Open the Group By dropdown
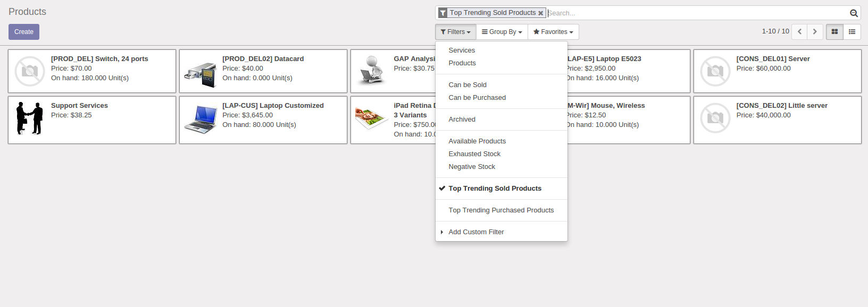Viewport: 868px width, 307px height. (502, 32)
